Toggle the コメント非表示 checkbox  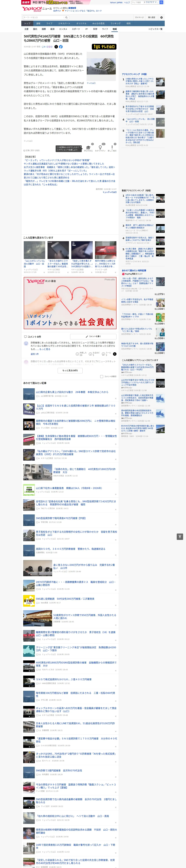pyautogui.click(x=102, y=376)
